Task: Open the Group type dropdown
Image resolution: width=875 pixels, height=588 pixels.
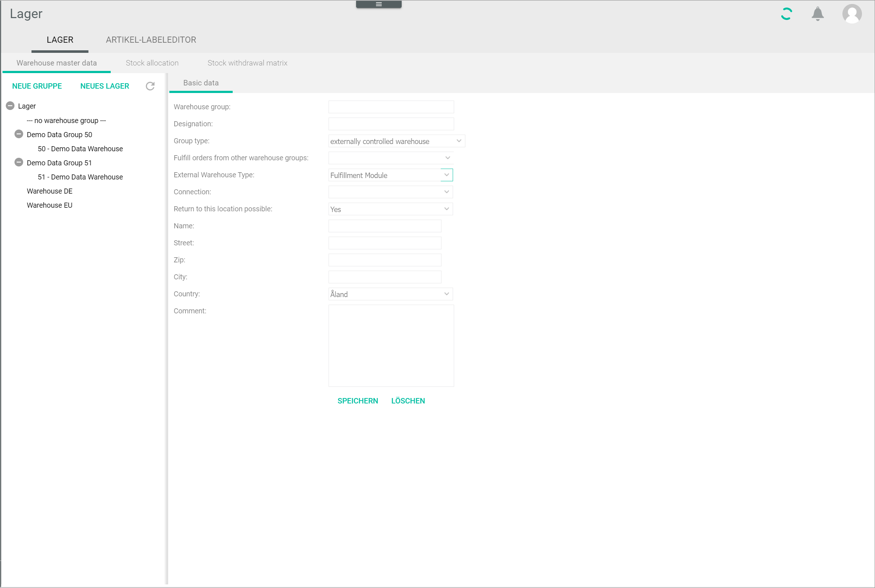Action: click(x=397, y=141)
